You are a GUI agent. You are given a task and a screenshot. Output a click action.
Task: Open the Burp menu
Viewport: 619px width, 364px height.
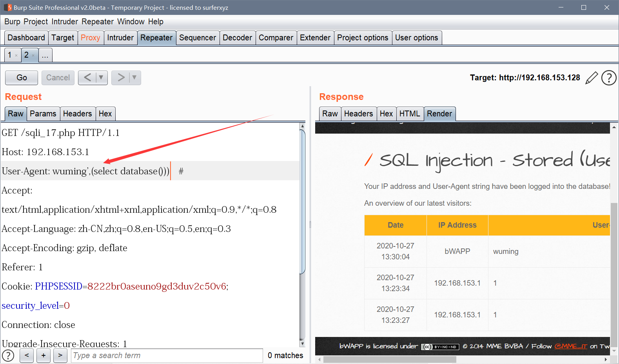pyautogui.click(x=12, y=22)
